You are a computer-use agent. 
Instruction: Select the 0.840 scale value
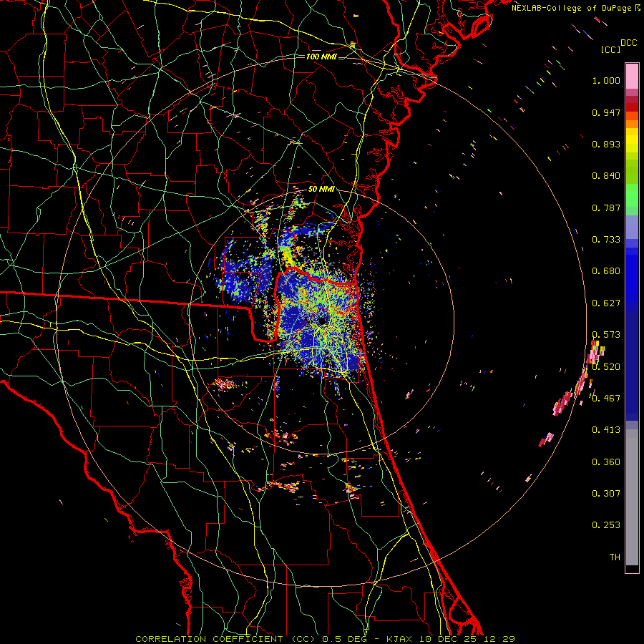click(x=606, y=176)
